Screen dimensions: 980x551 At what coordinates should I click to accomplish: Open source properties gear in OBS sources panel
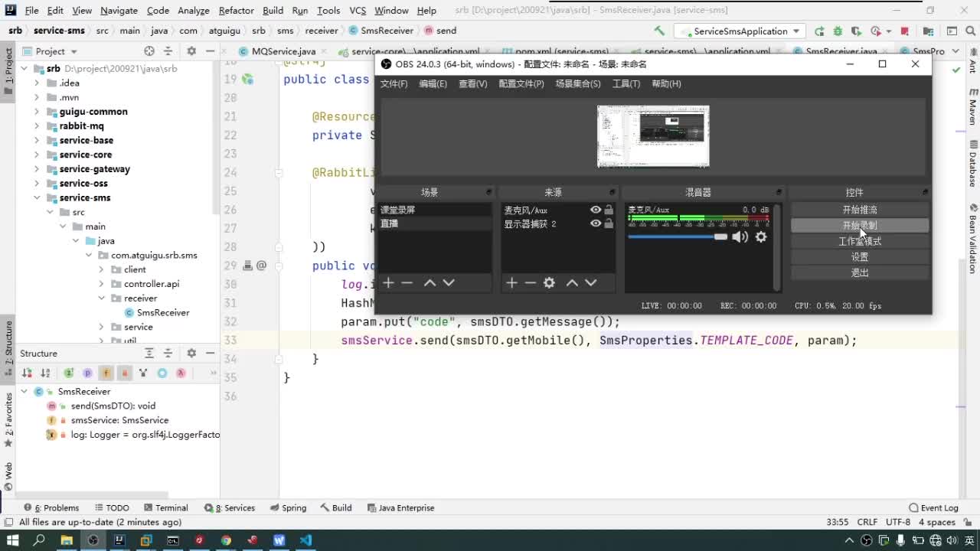click(549, 283)
